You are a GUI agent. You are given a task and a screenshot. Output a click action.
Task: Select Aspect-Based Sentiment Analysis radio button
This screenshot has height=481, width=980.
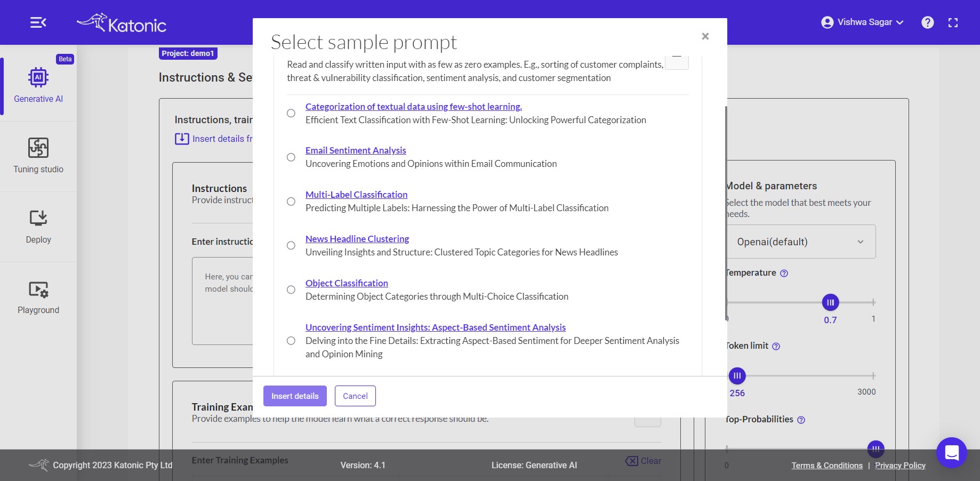pyautogui.click(x=291, y=341)
